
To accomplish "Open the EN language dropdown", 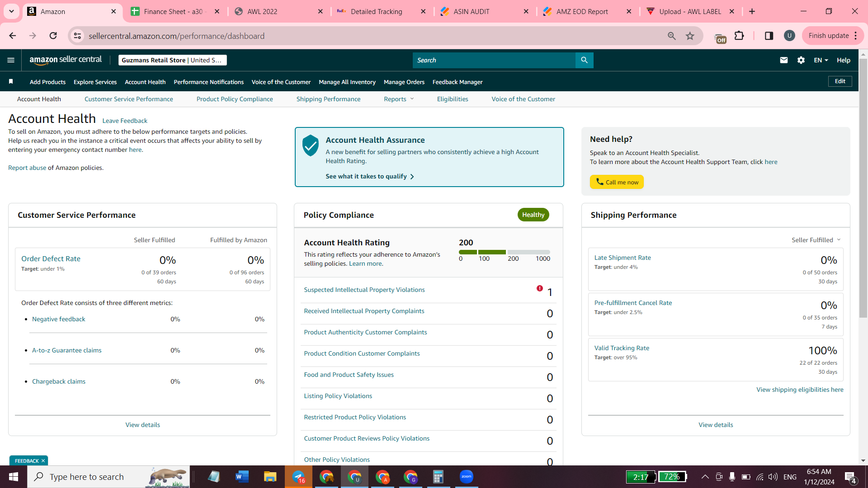I will (821, 60).
